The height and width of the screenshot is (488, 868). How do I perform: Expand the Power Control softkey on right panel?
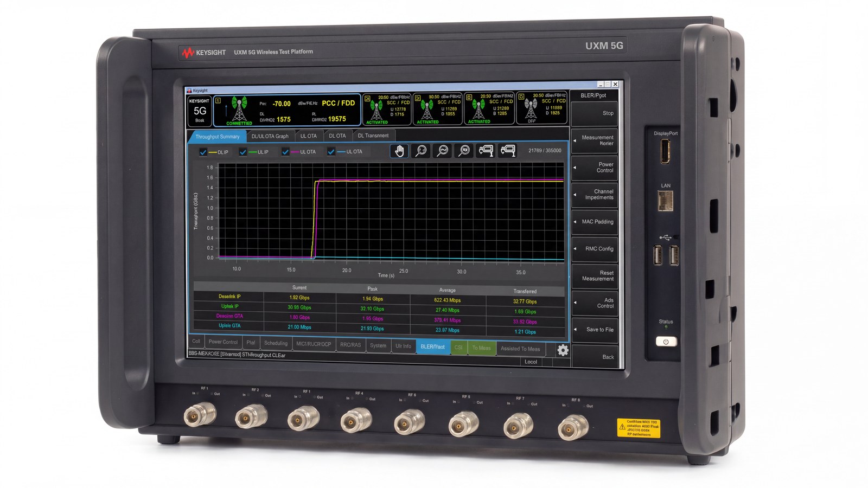point(595,168)
